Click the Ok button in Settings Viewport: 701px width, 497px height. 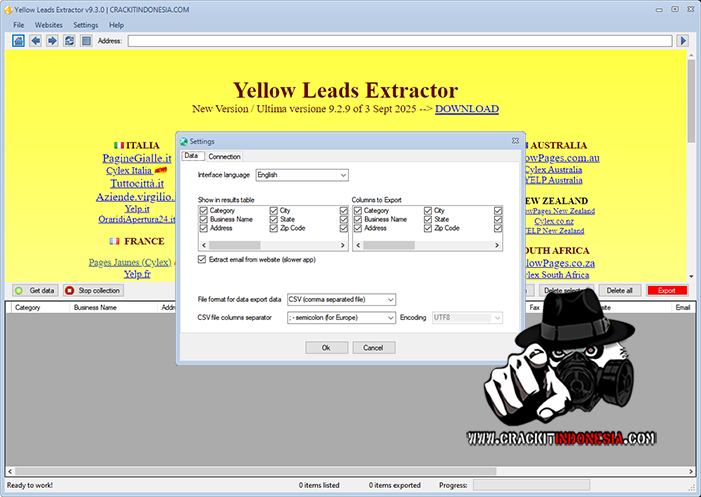(326, 347)
